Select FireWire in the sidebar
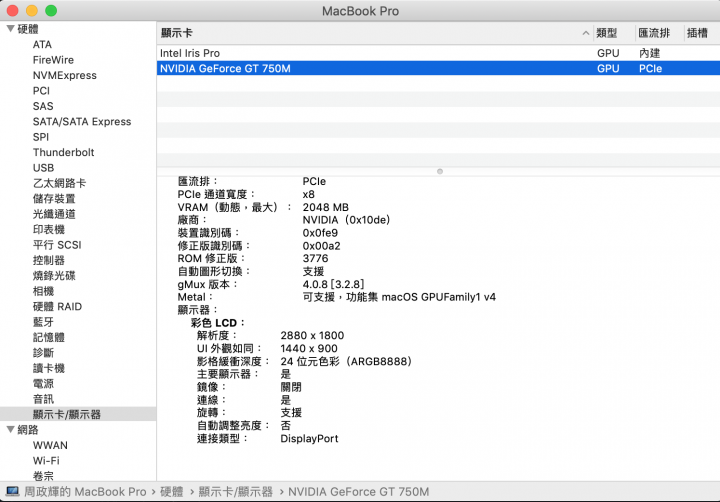Screen dimensions: 720x502 53,60
